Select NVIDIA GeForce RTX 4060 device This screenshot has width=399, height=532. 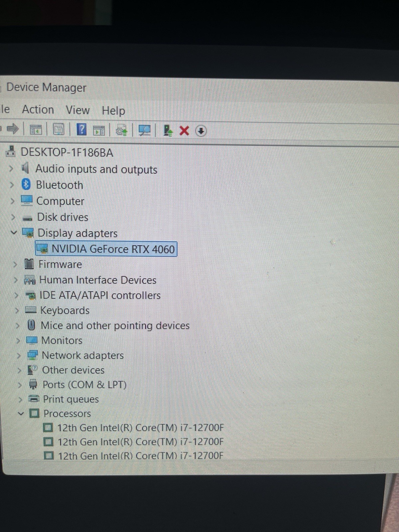pos(106,249)
